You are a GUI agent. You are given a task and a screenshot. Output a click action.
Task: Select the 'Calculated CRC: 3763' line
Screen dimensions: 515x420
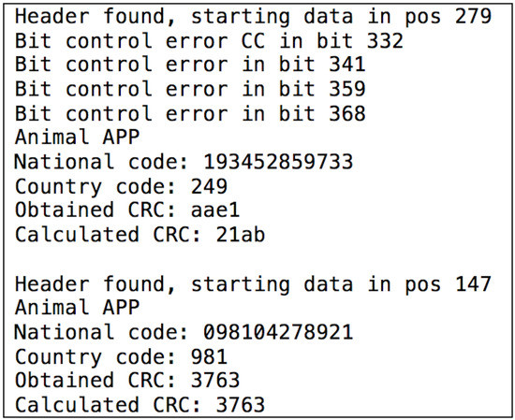(x=140, y=405)
